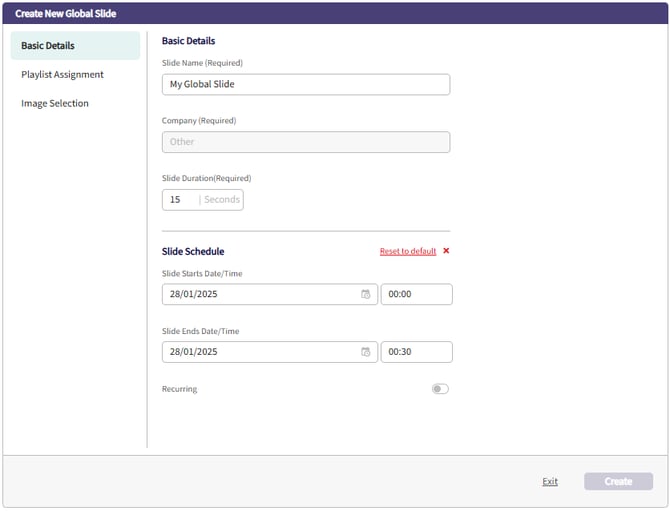Open the start date calendar picker icon
The width and height of the screenshot is (670, 511).
click(365, 295)
